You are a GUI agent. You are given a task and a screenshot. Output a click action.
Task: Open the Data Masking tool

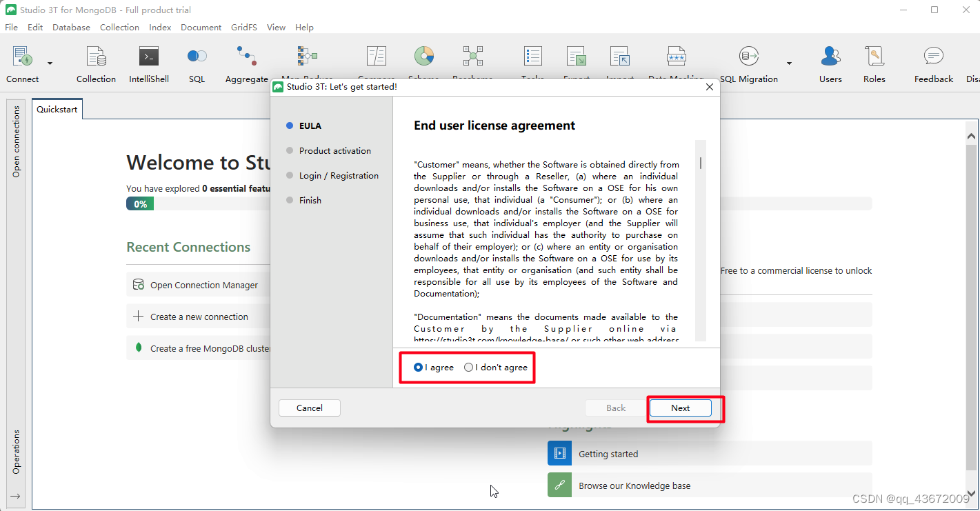click(x=676, y=57)
